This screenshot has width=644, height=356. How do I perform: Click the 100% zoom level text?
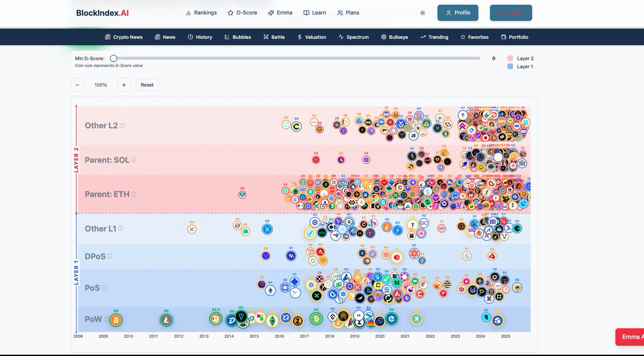coord(101,85)
